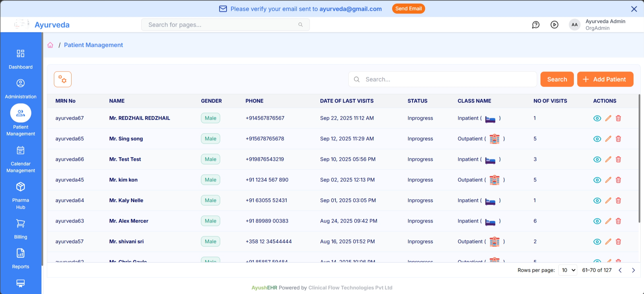The width and height of the screenshot is (644, 294).
Task: Click the chat help icon in header
Action: tap(535, 25)
